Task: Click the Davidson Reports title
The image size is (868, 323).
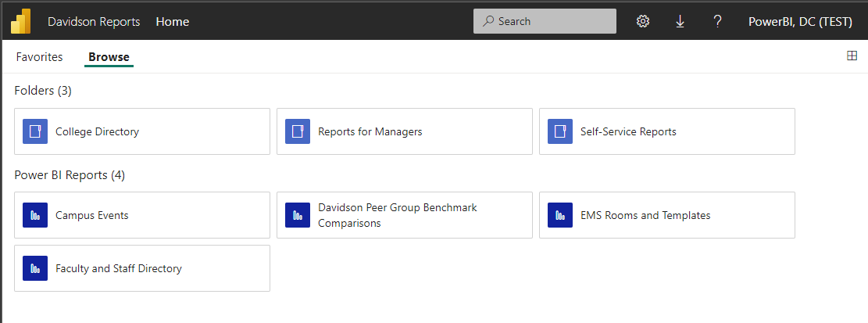Action: (x=94, y=22)
